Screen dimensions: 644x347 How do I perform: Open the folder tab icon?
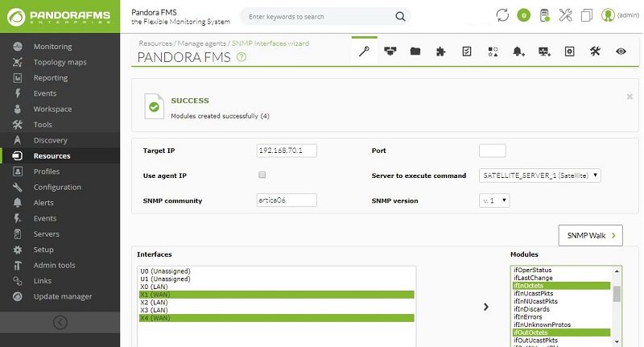click(415, 52)
